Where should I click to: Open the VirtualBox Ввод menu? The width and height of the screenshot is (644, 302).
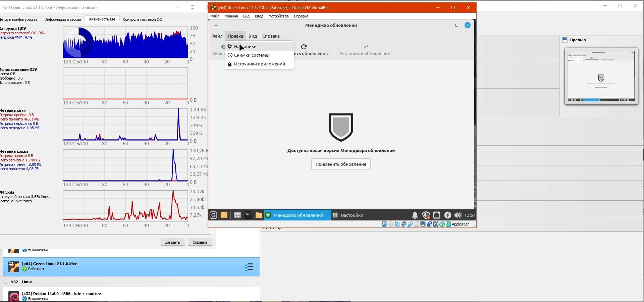(x=259, y=16)
